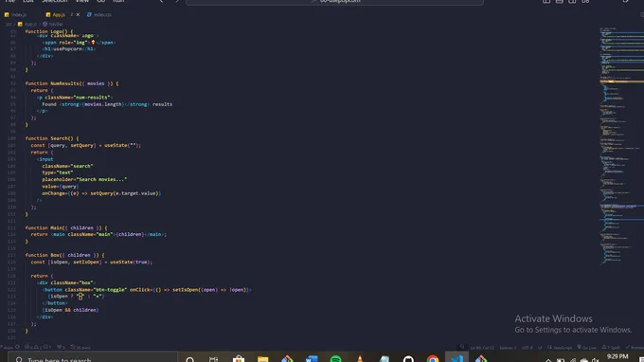Open Microsoft Word from the taskbar
Image resolution: width=644 pixels, height=362 pixels.
tap(312, 359)
